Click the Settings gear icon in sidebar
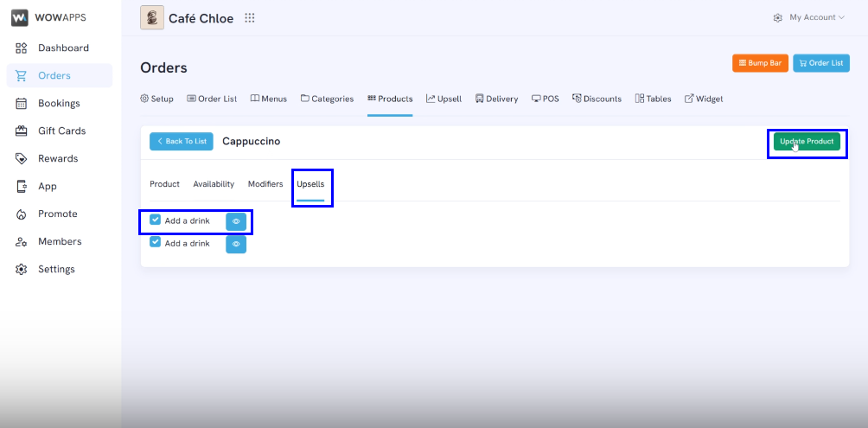The width and height of the screenshot is (868, 428). click(21, 270)
